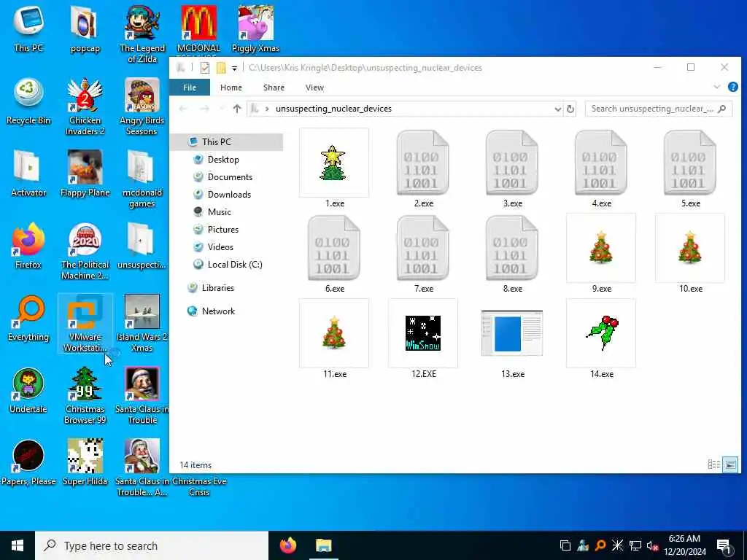
Task: Select 1.exe star tree file
Action: [x=334, y=168]
